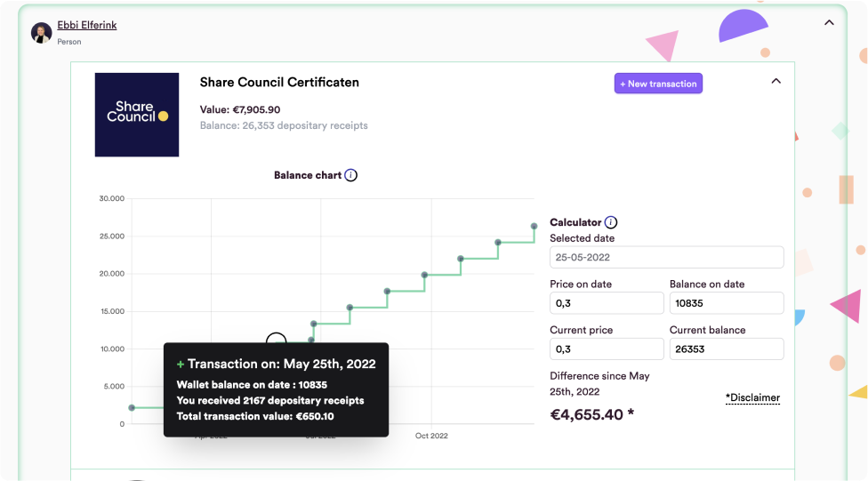
Task: Click 'You received 2167 depositary receipts' line
Action: coord(270,400)
